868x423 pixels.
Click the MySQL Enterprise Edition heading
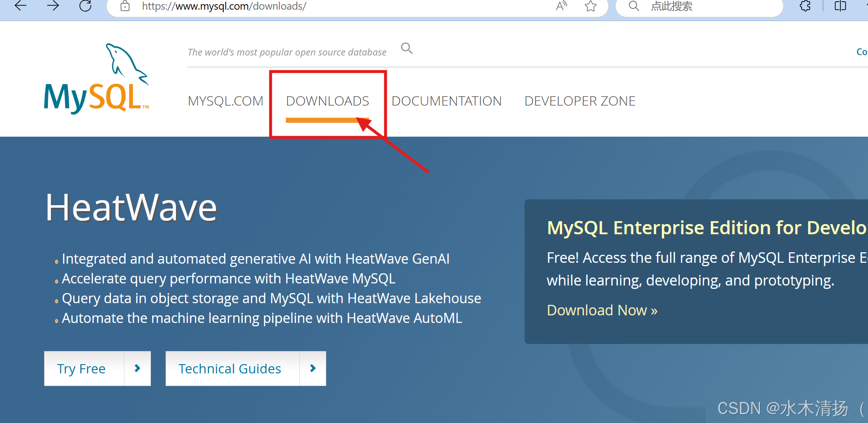tap(707, 228)
